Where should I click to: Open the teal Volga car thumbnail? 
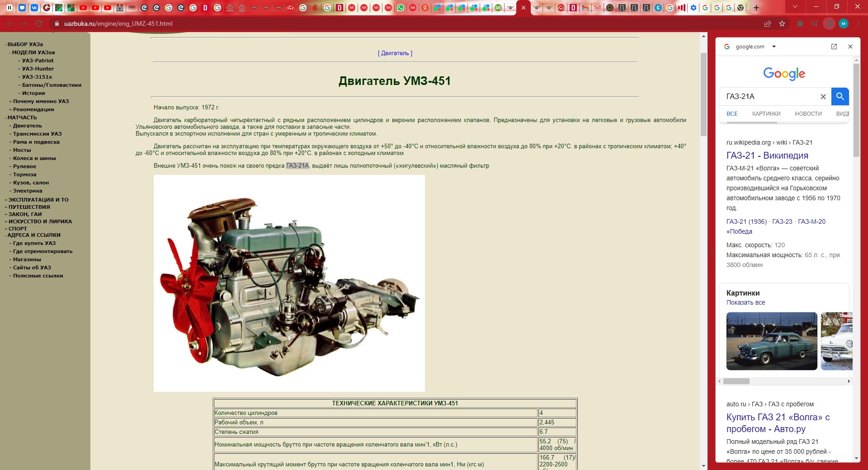(x=772, y=341)
